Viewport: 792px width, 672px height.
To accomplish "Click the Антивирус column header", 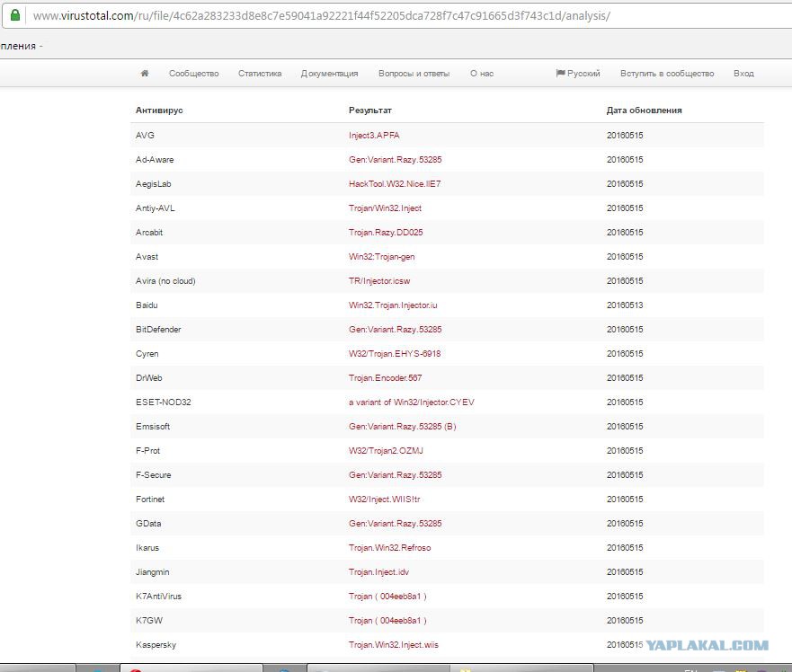I will pyautogui.click(x=159, y=111).
